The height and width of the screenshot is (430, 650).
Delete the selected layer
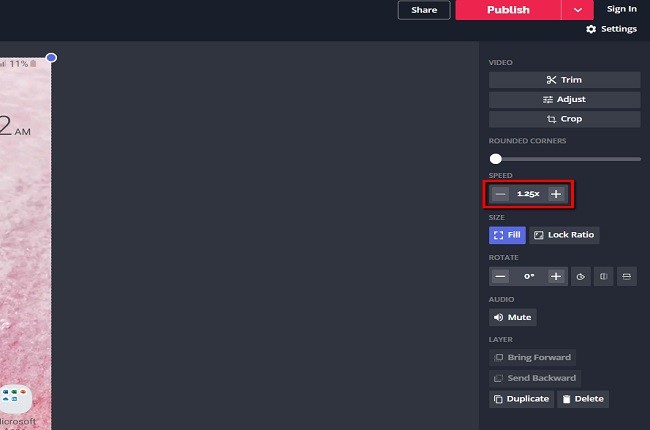pyautogui.click(x=582, y=398)
